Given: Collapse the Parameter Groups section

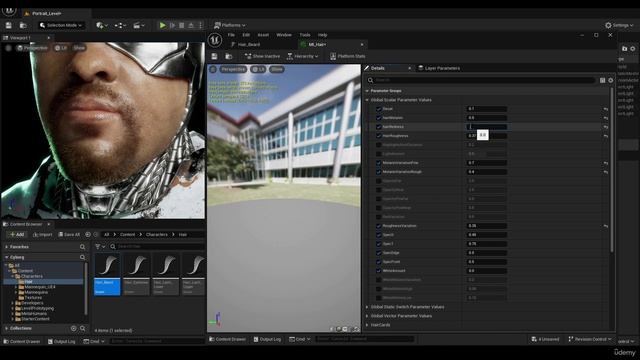Looking at the screenshot, I should (367, 91).
